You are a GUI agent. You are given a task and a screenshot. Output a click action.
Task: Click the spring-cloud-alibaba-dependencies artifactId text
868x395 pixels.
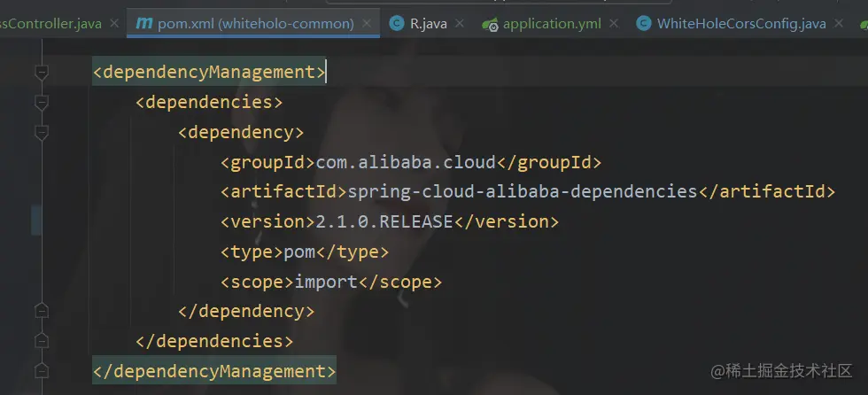point(523,192)
